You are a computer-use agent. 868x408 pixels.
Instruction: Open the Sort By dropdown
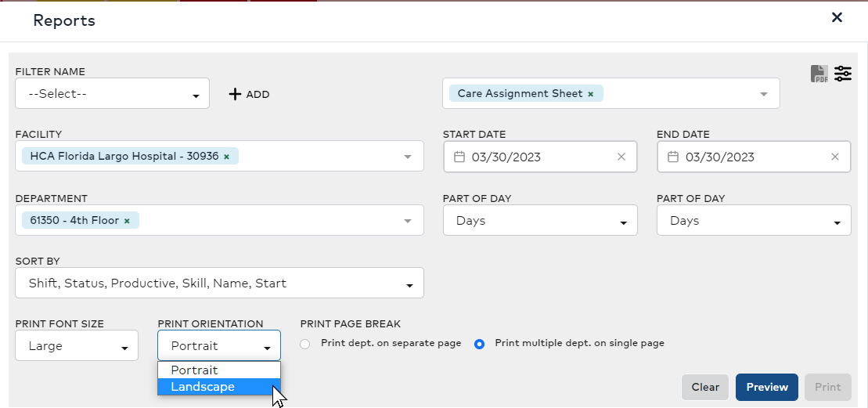219,283
